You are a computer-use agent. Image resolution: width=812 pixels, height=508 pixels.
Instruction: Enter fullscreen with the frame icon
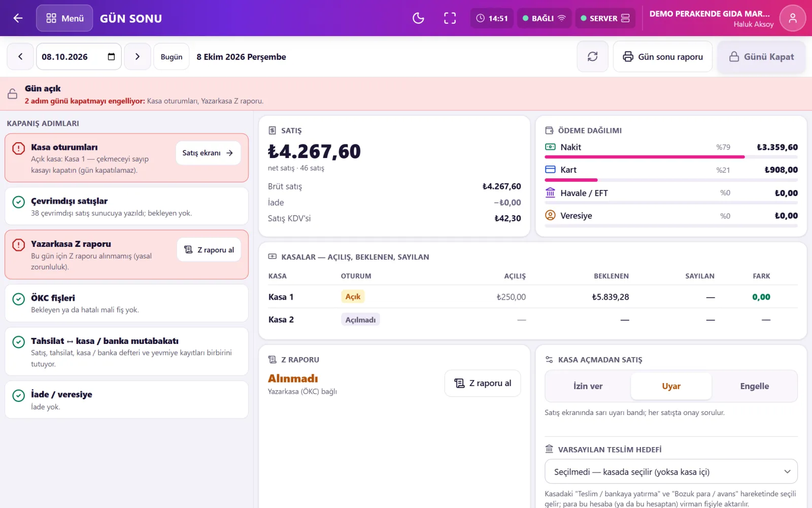pyautogui.click(x=450, y=18)
